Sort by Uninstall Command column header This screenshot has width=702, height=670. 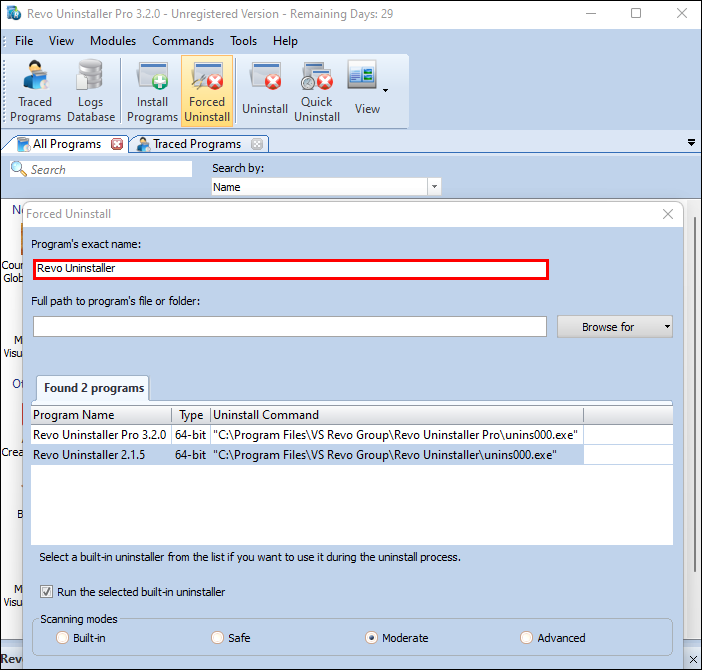coord(397,415)
